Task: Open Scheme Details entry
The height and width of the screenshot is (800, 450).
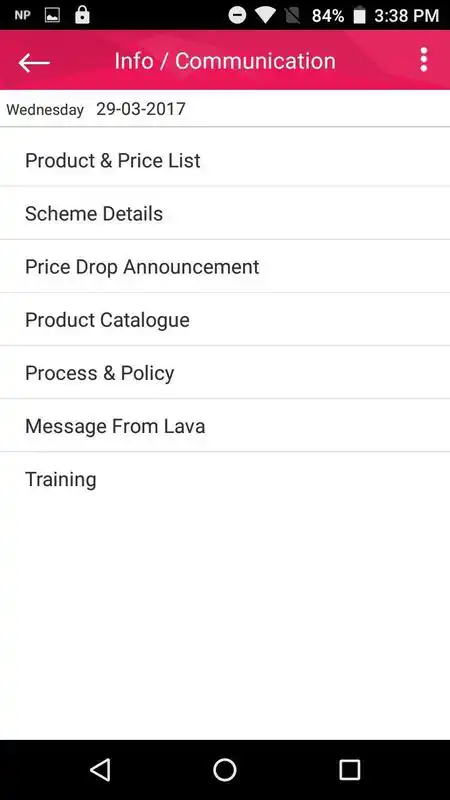Action: pos(225,213)
